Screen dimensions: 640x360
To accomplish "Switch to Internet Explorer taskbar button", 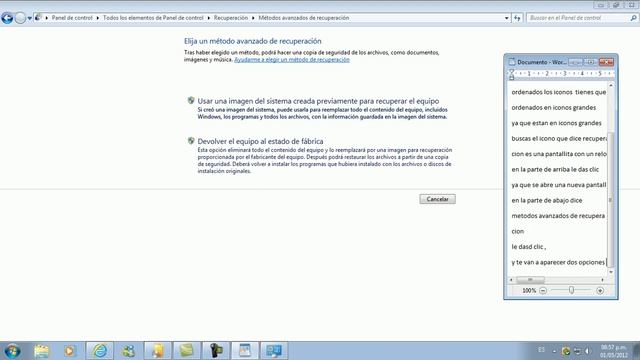I will tap(100, 351).
